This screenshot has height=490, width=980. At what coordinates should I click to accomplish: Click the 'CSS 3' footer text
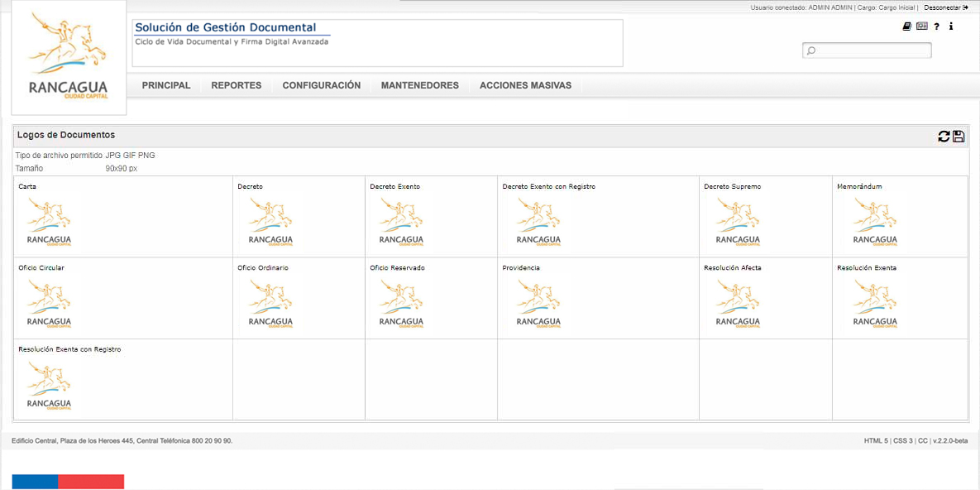[903, 441]
